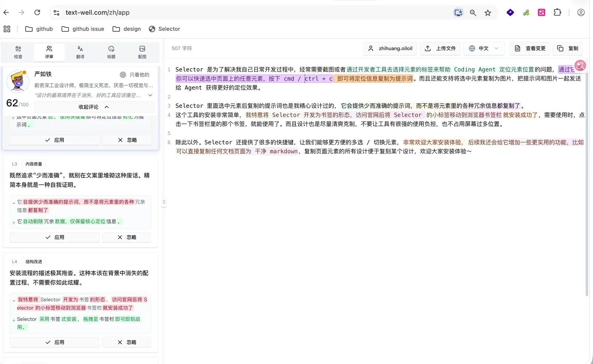Ignore the L3 内容质量 suggestion

(x=127, y=237)
